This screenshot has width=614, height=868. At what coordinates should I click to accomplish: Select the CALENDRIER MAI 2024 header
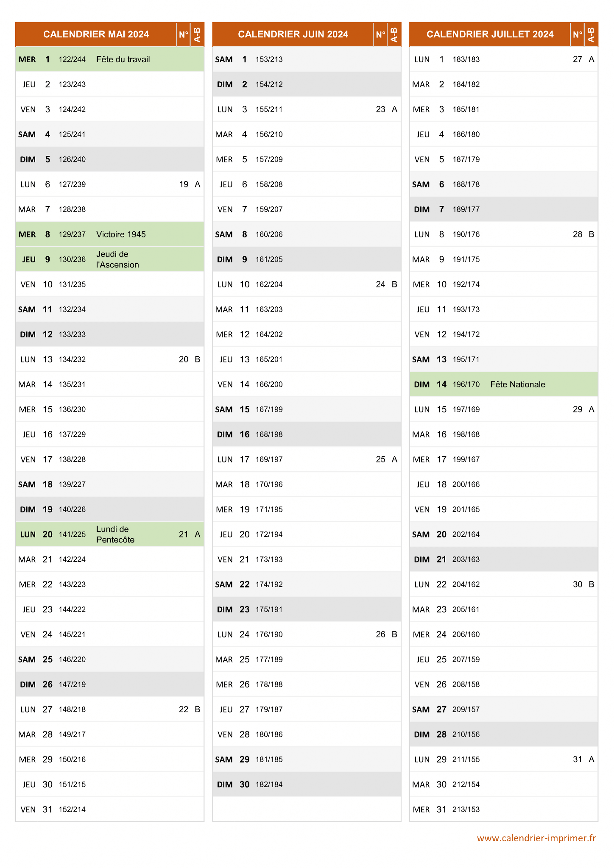point(96,34)
